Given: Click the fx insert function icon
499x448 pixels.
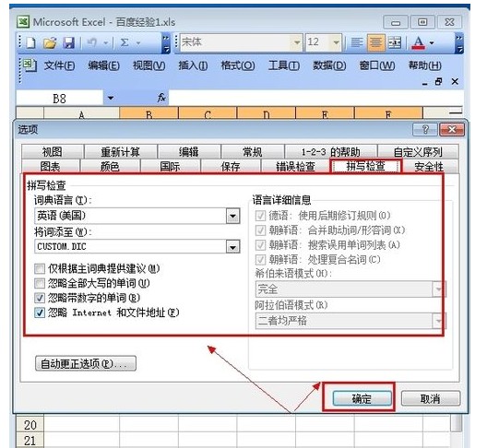Looking at the screenshot, I should pyautogui.click(x=161, y=98).
